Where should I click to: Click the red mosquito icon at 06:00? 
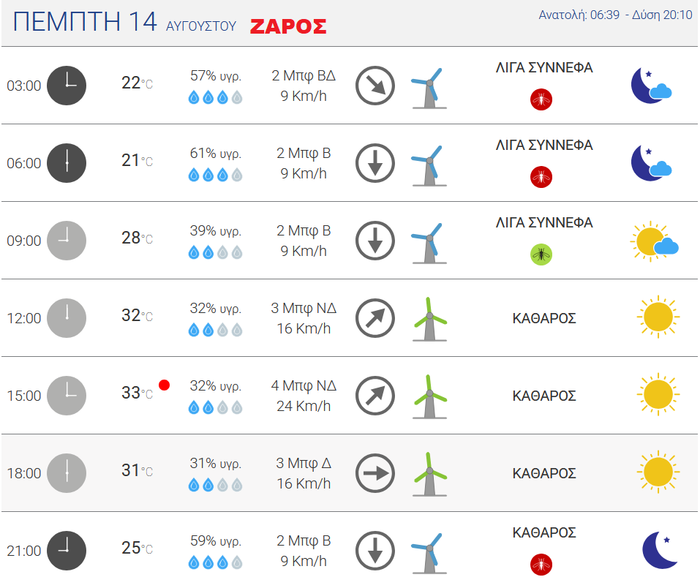[541, 177]
